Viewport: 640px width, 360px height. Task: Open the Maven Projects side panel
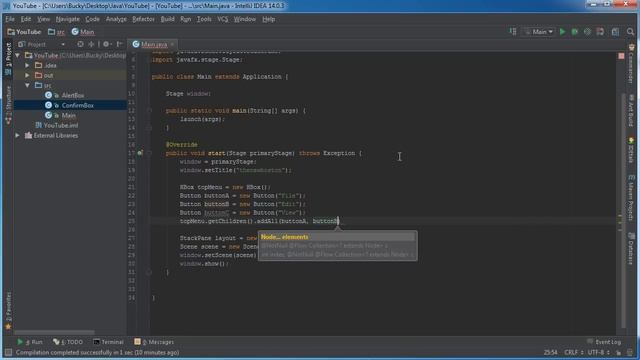tap(631, 198)
